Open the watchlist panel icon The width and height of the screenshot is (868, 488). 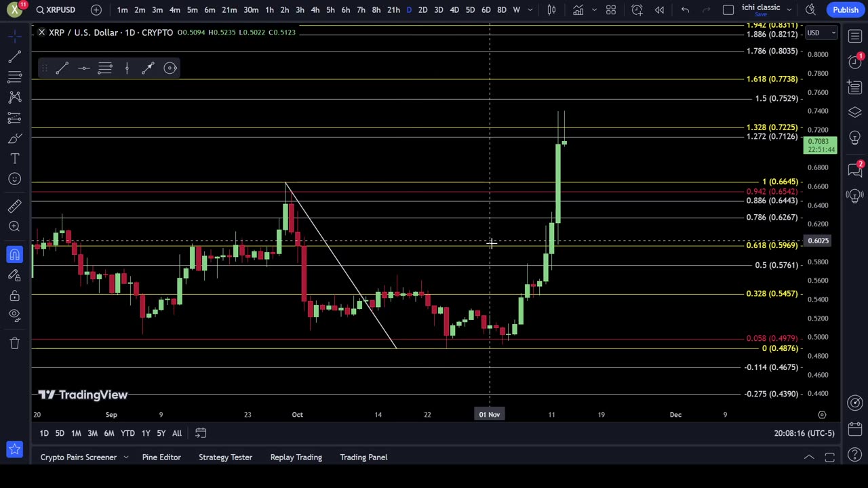coord(854,36)
